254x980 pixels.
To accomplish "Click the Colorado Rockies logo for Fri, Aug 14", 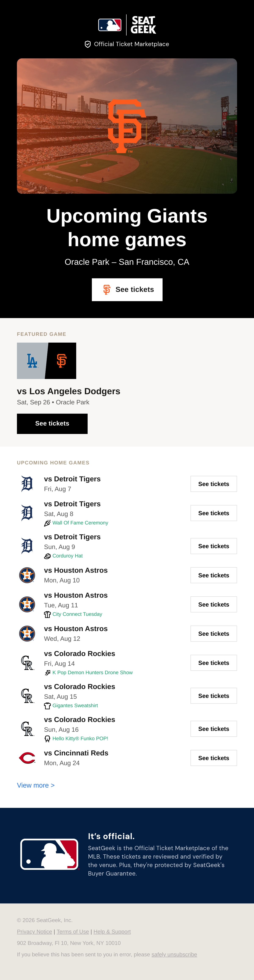I will click(27, 663).
